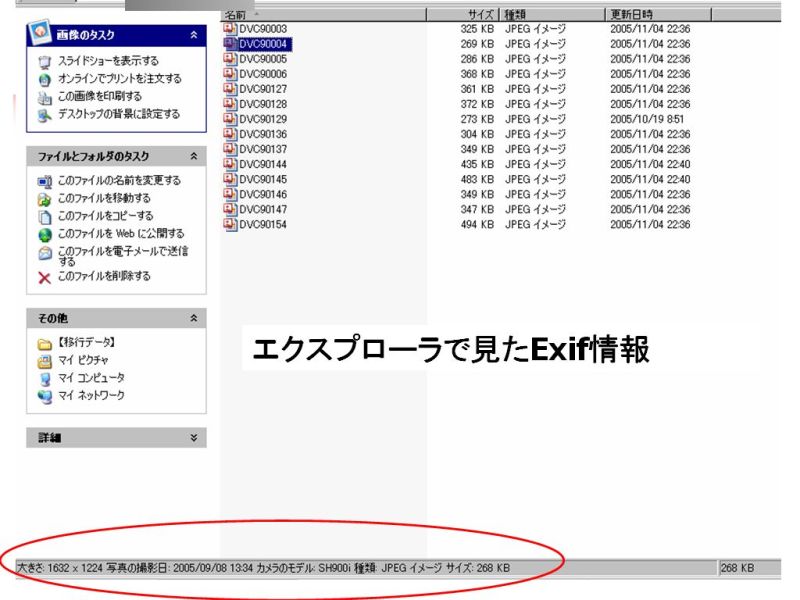Collapse the ファイルとフォルダのタスク panel chevron
Image resolution: width=800 pixels, height=600 pixels.
[x=194, y=156]
